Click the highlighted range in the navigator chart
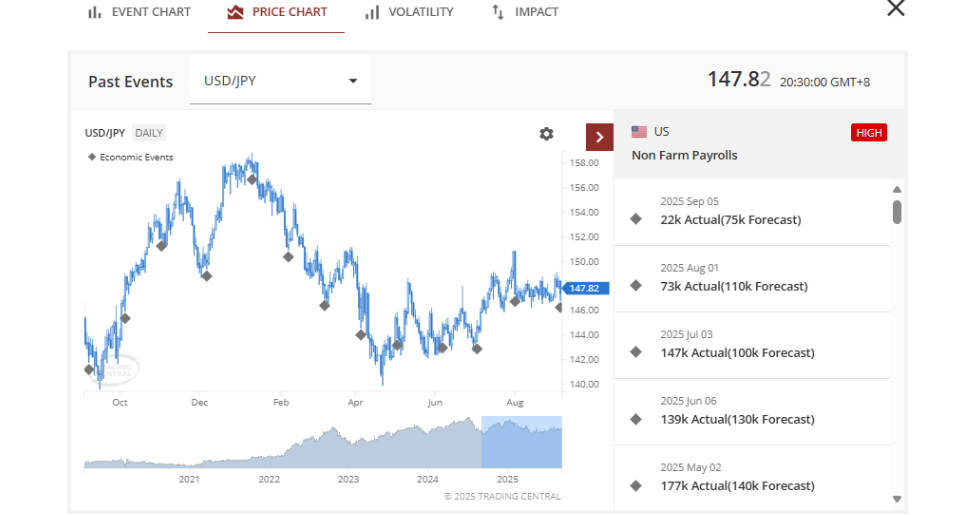 (521, 442)
